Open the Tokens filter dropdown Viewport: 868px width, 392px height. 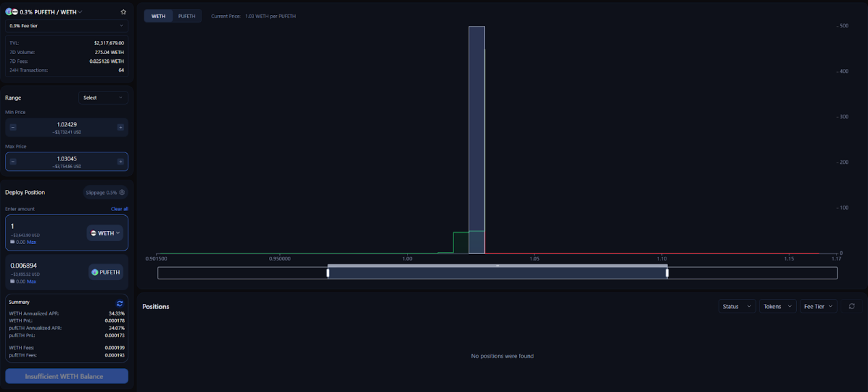(x=777, y=306)
